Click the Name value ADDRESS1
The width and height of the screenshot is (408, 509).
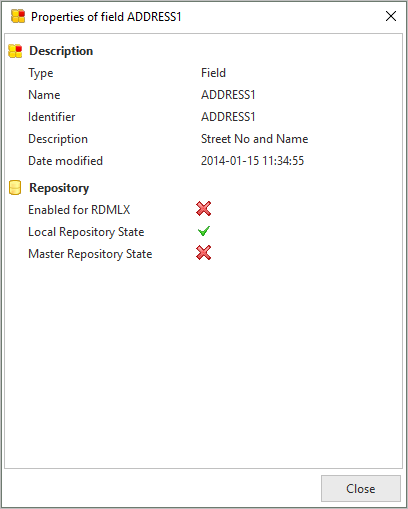coord(228,95)
